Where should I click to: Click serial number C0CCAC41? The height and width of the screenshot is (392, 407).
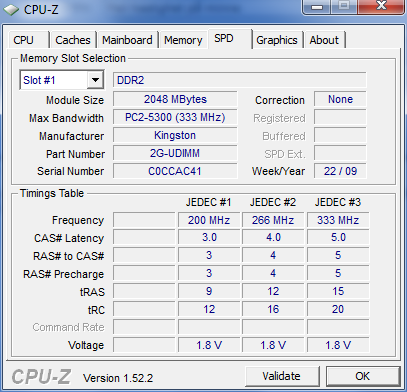pos(175,171)
